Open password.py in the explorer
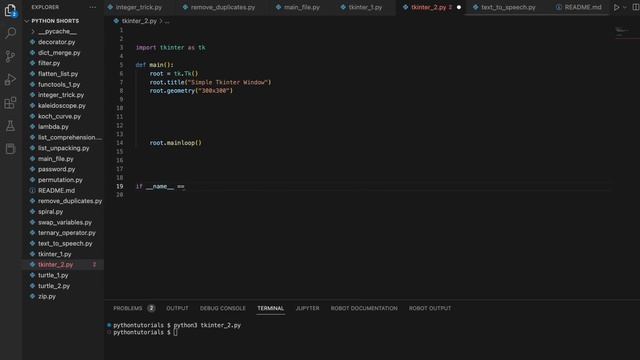 coord(56,169)
